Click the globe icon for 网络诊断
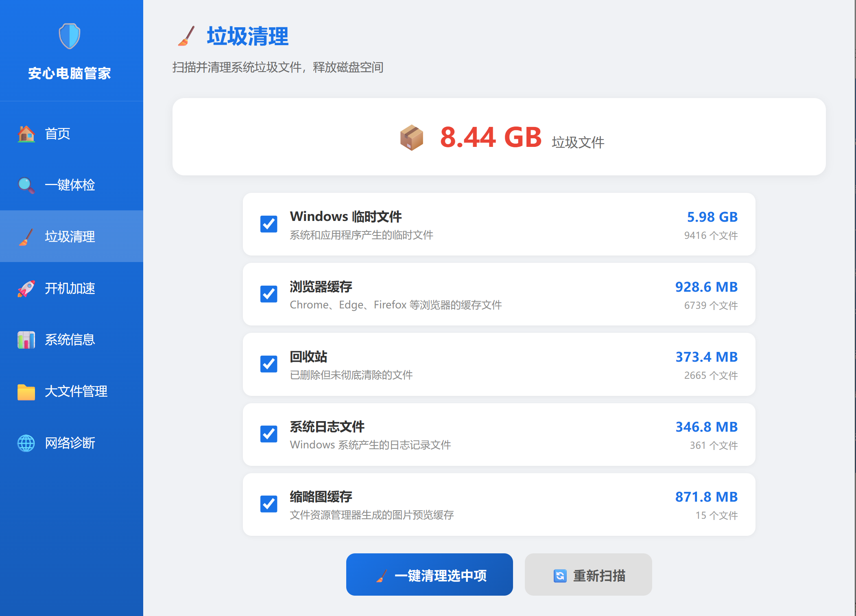The height and width of the screenshot is (616, 856). [x=26, y=443]
